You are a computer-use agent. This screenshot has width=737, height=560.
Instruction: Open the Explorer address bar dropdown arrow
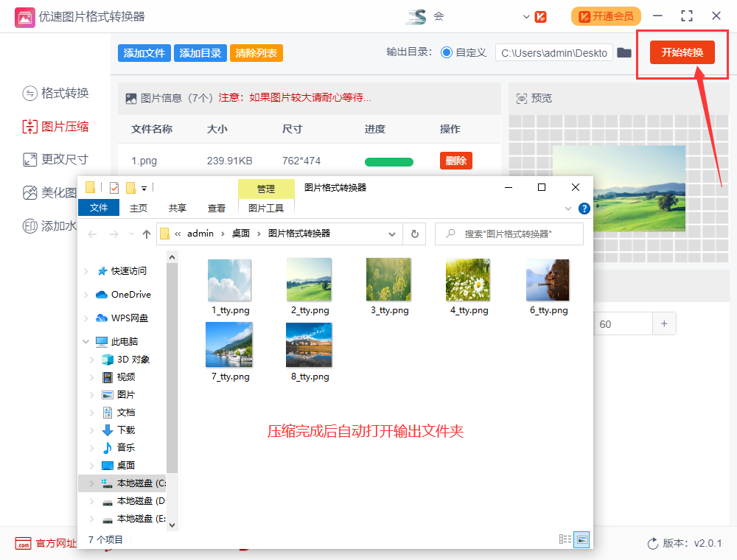click(391, 234)
